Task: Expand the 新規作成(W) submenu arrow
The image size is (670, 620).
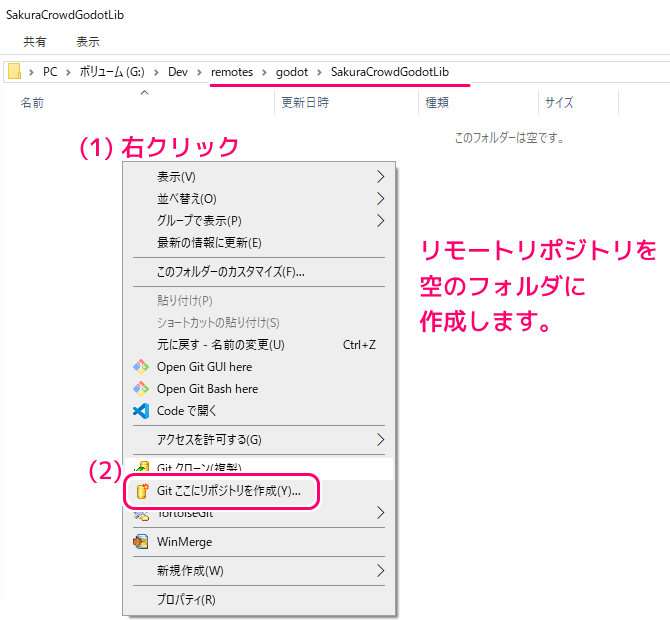Action: [x=380, y=571]
